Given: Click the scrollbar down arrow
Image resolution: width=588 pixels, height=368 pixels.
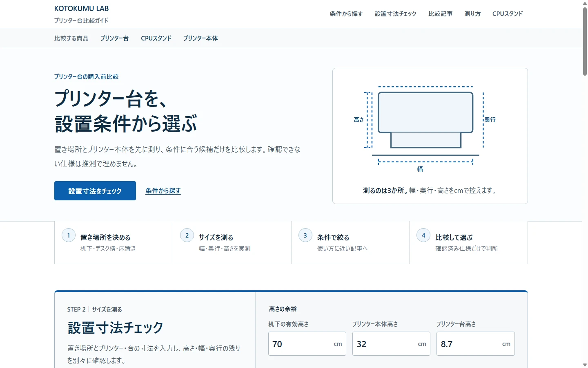Looking at the screenshot, I should 585,365.
